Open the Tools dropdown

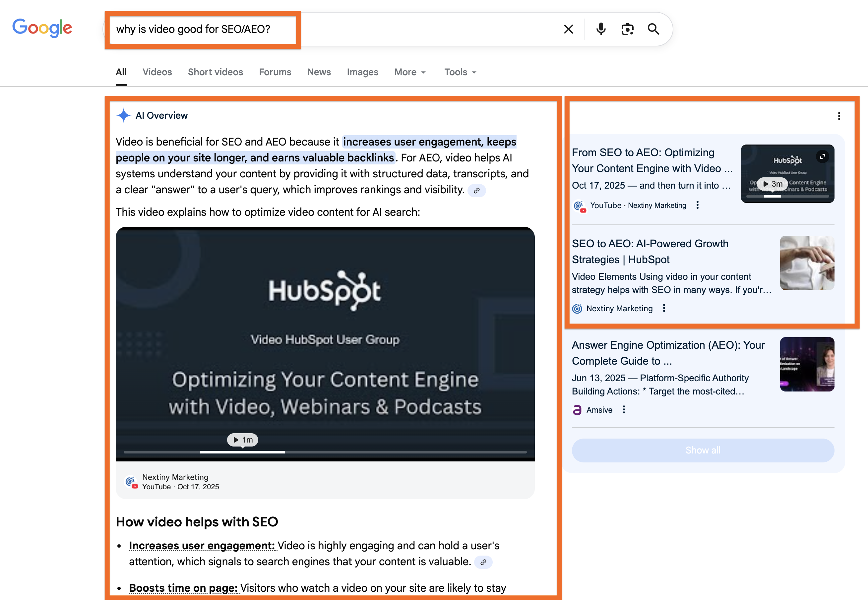[460, 72]
